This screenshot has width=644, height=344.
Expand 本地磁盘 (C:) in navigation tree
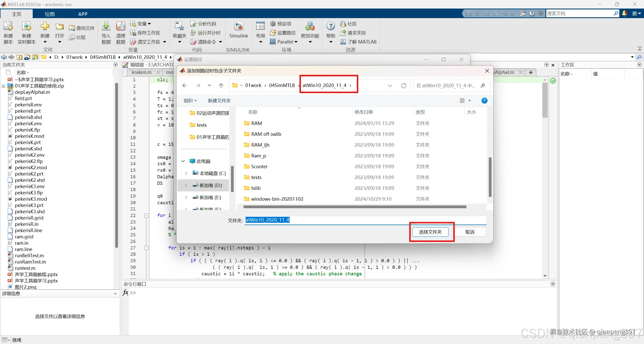pyautogui.click(x=186, y=173)
